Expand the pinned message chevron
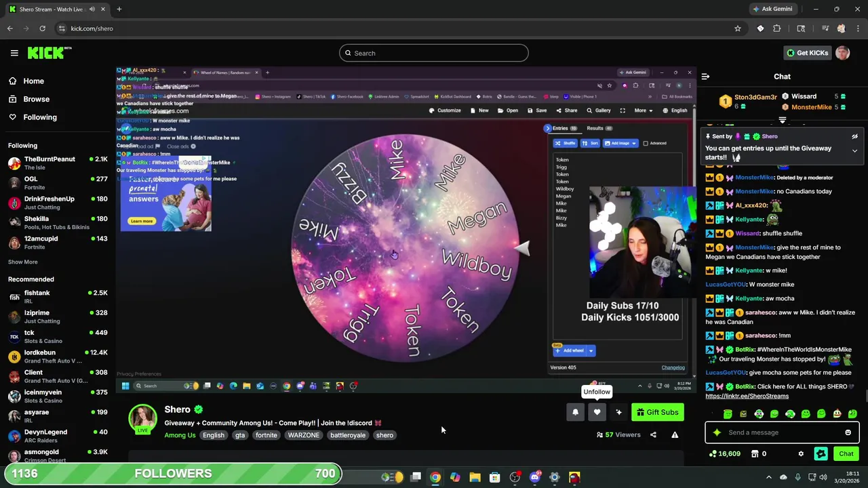Image resolution: width=868 pixels, height=488 pixels. [854, 150]
